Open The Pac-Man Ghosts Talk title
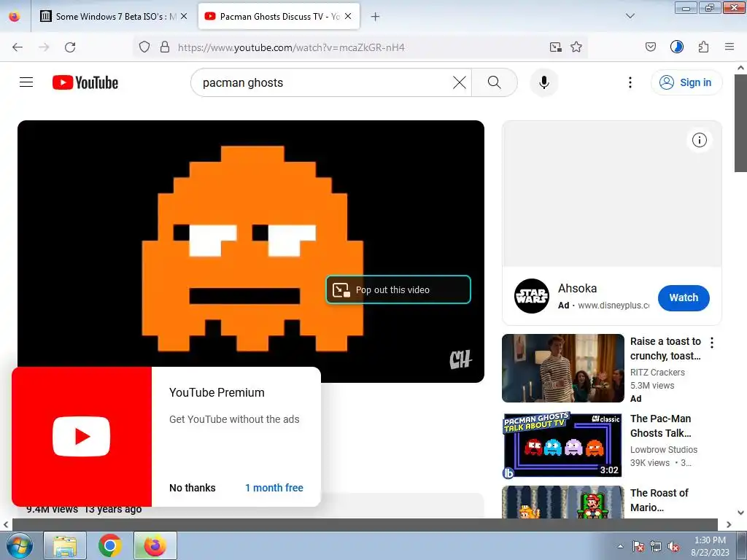This screenshot has height=560, width=747. coord(660,426)
